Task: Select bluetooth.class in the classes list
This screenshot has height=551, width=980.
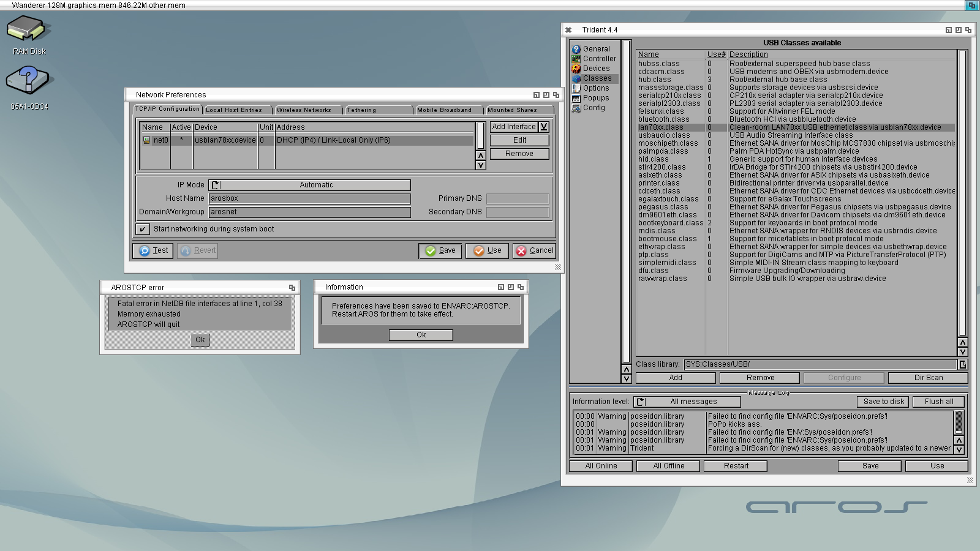Action: point(796,119)
